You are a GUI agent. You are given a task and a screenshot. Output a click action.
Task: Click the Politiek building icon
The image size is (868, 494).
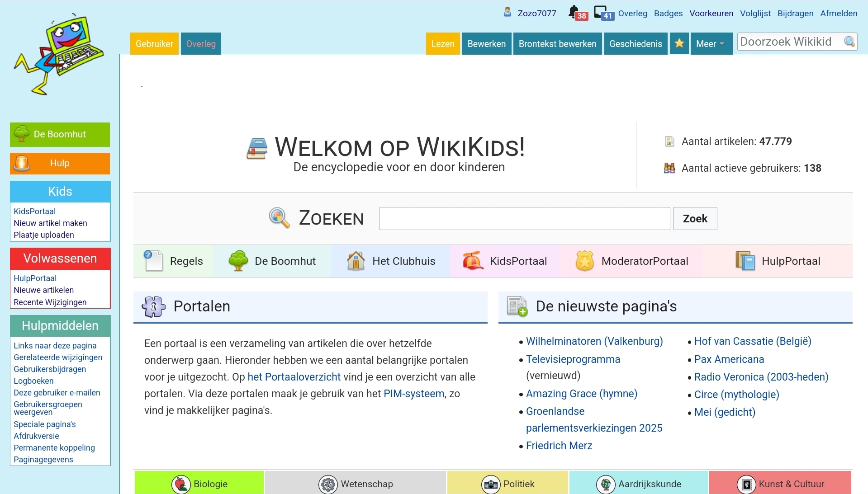(491, 484)
